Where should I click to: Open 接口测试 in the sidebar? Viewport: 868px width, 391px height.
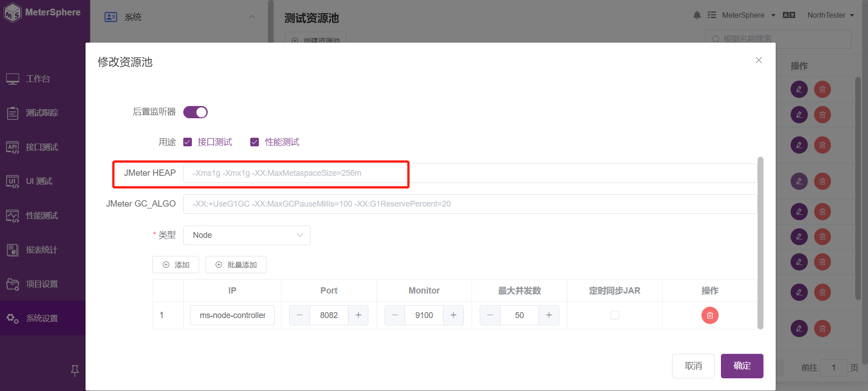tap(43, 147)
